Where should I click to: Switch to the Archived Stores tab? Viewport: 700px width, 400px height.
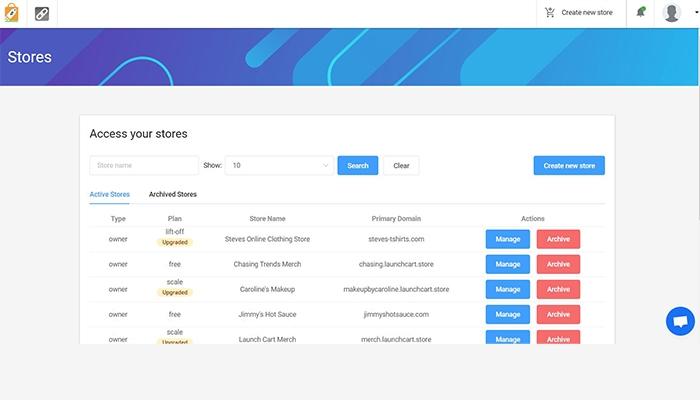click(173, 194)
